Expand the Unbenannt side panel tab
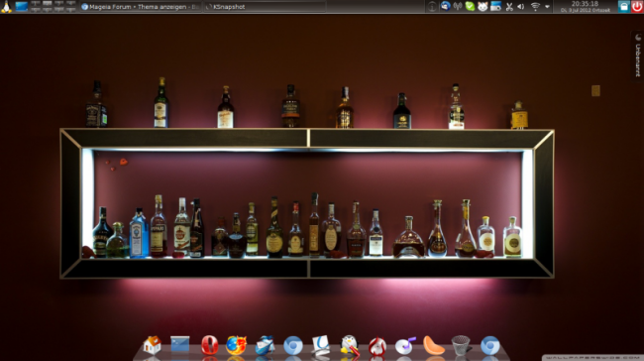 pyautogui.click(x=638, y=56)
